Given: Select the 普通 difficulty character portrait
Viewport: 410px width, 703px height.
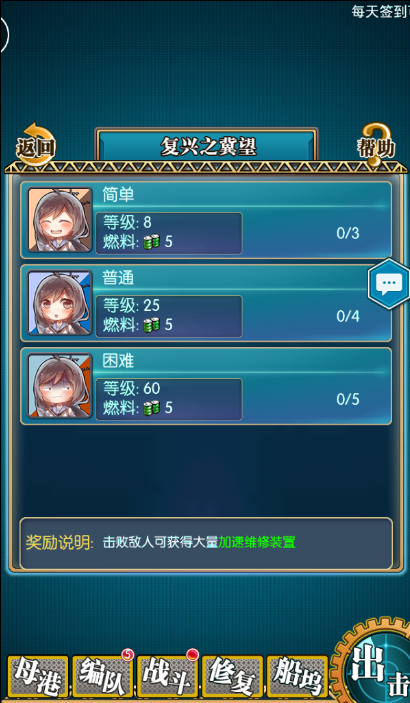Looking at the screenshot, I should 60,303.
